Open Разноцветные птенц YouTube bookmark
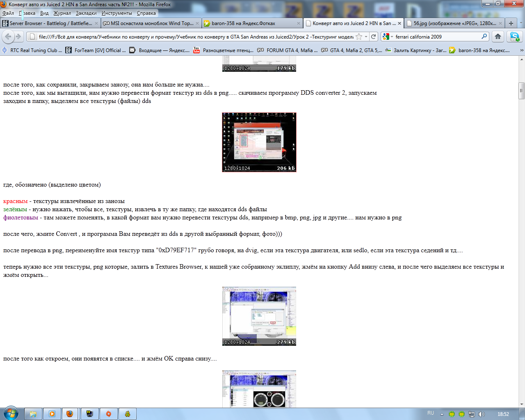This screenshot has width=525, height=420. coord(224,50)
